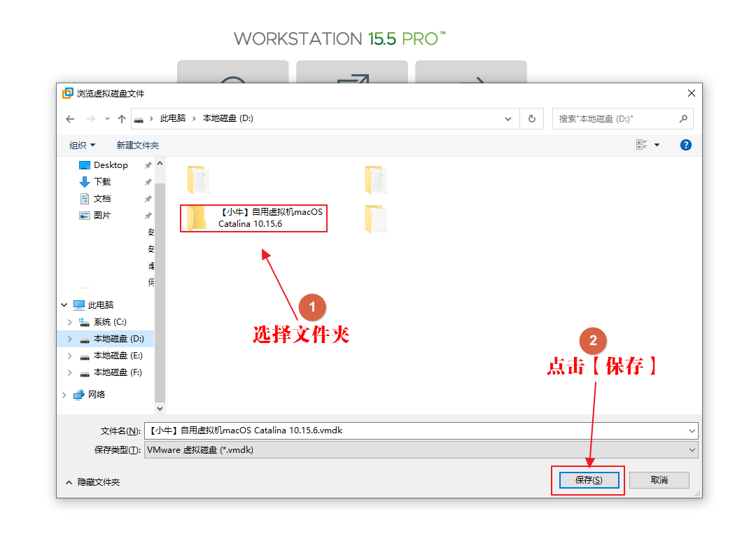Select 网络 in navigation tree
The height and width of the screenshot is (560, 756).
tap(97, 395)
